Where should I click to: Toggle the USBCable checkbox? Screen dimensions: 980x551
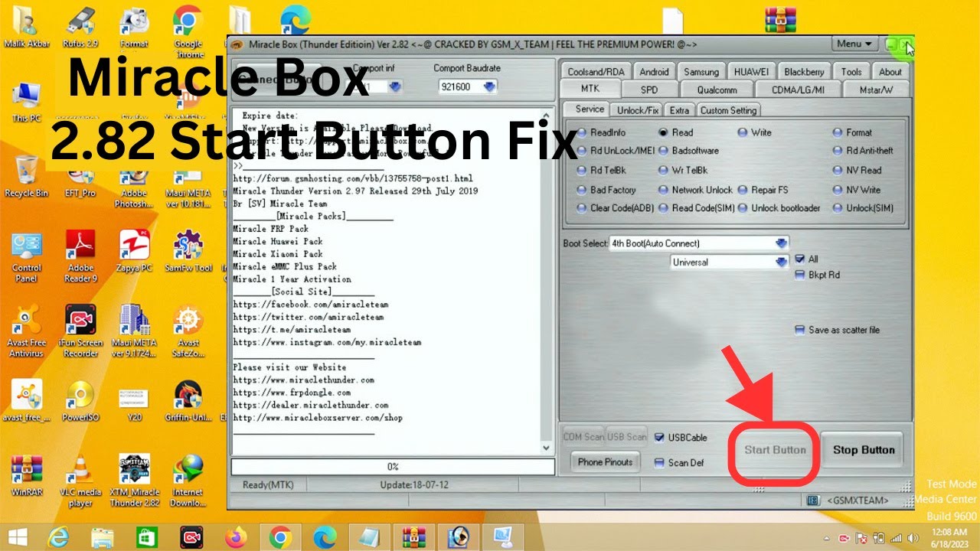click(x=681, y=438)
